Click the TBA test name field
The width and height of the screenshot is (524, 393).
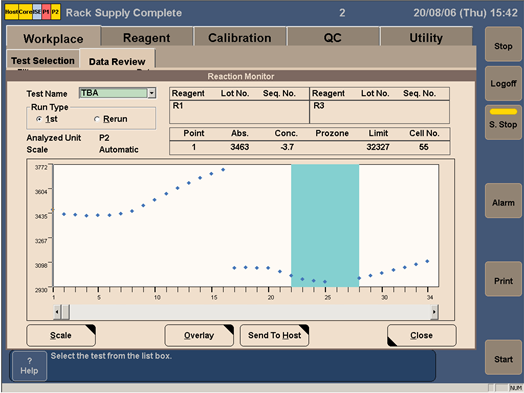tap(113, 93)
